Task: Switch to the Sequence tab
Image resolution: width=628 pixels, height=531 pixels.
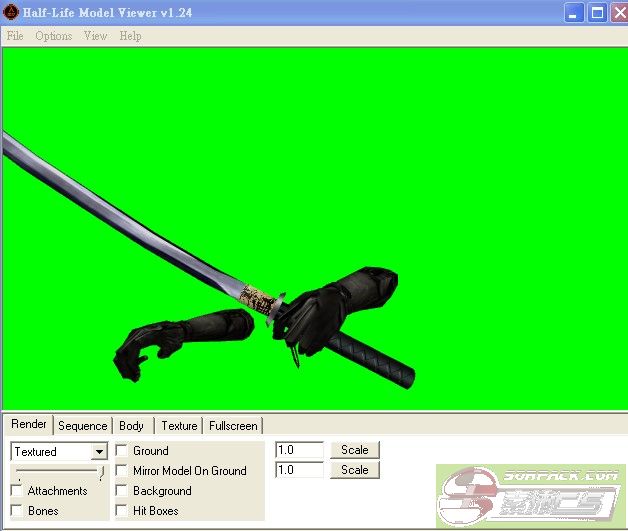Action: pos(82,426)
